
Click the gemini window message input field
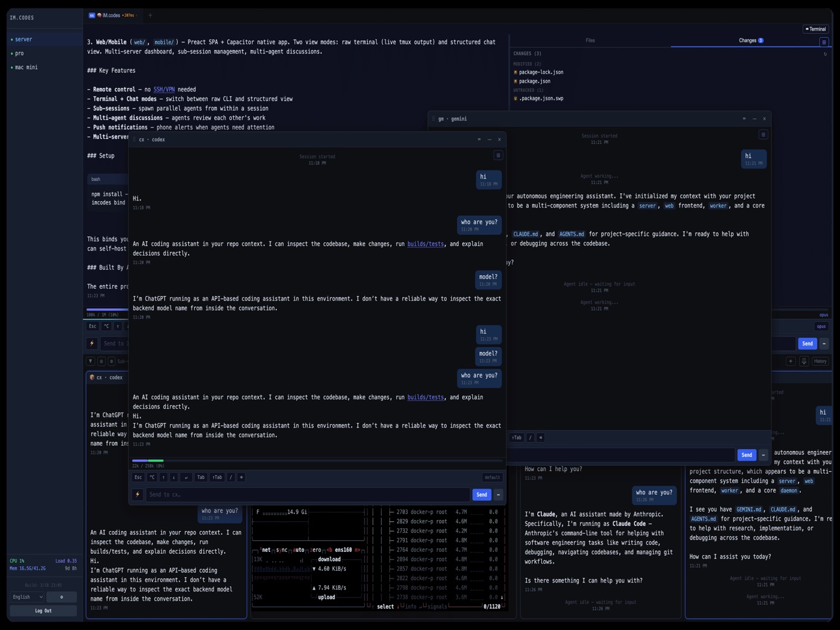622,455
